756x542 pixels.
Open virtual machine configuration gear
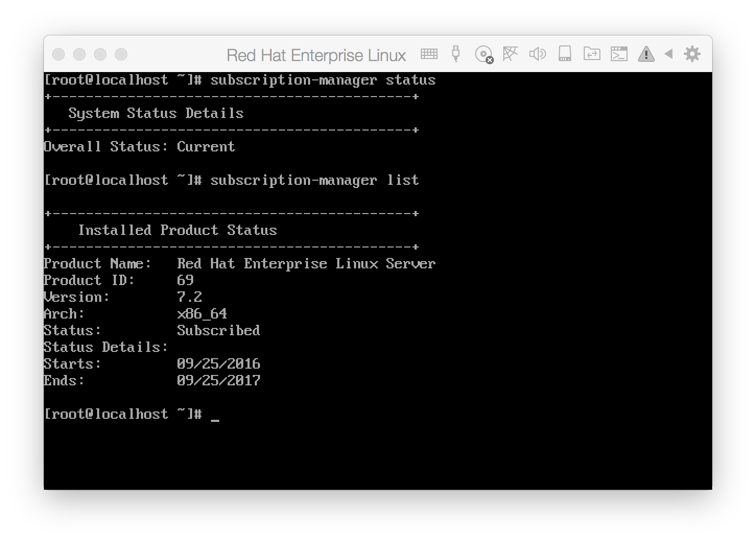692,54
